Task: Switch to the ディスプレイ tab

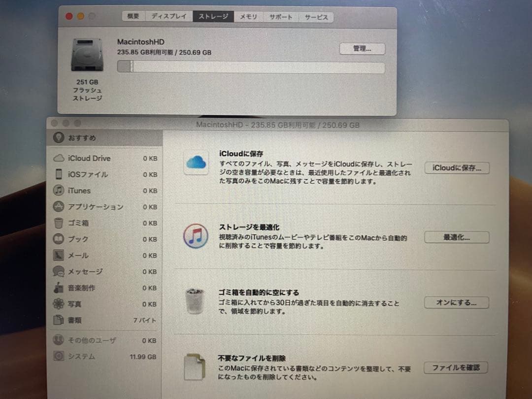Action: pyautogui.click(x=168, y=16)
